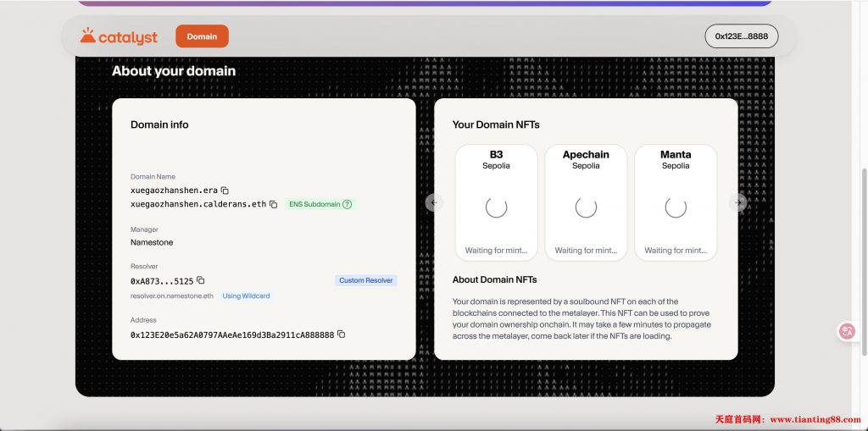
Task: Open the 0x123E...8888 wallet button
Action: tap(741, 36)
